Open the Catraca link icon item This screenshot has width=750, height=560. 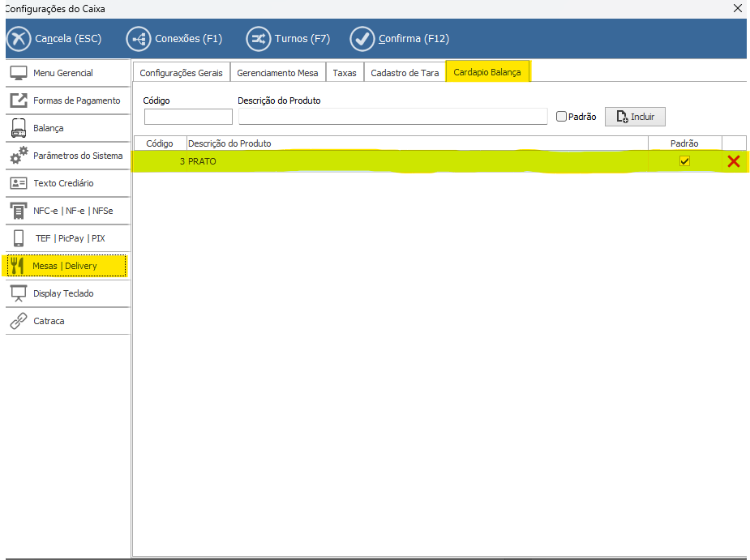(x=19, y=321)
